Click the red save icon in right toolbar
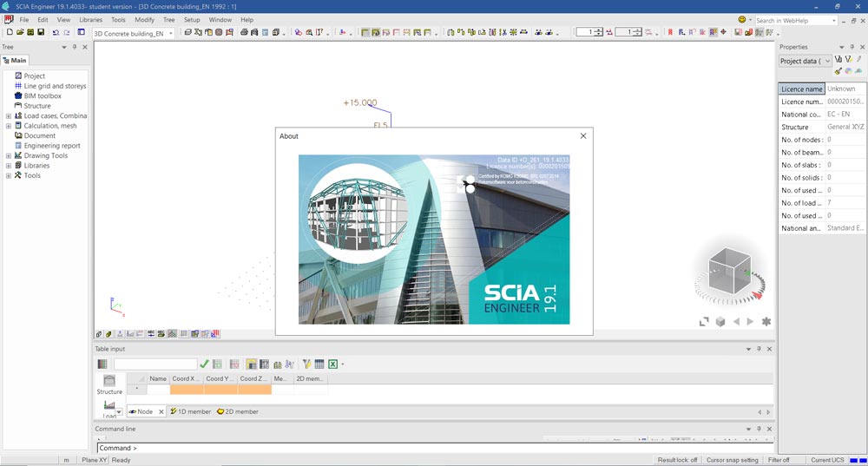This screenshot has height=466, width=868. (x=738, y=33)
